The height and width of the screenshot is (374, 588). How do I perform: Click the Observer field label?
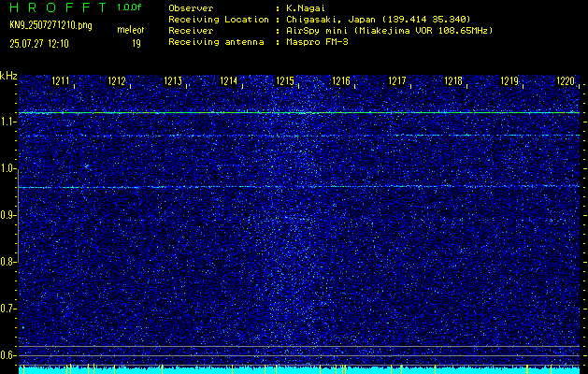click(191, 8)
